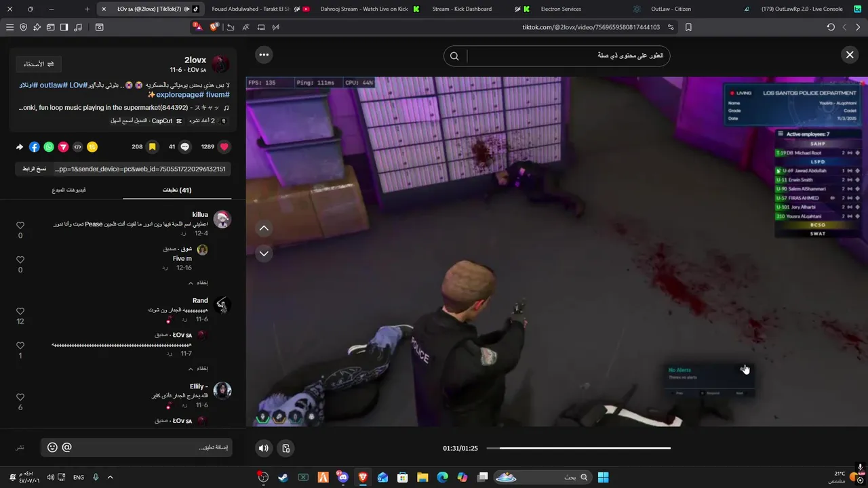Collapse replies under killua's comment
Viewport: 868px width, 488px height.
[x=198, y=283]
